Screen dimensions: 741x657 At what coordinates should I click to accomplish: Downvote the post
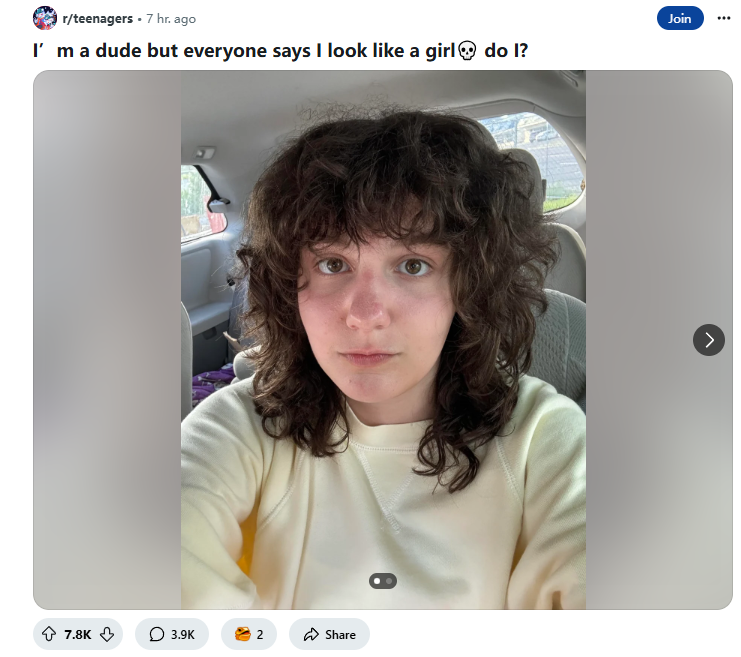[x=107, y=634]
